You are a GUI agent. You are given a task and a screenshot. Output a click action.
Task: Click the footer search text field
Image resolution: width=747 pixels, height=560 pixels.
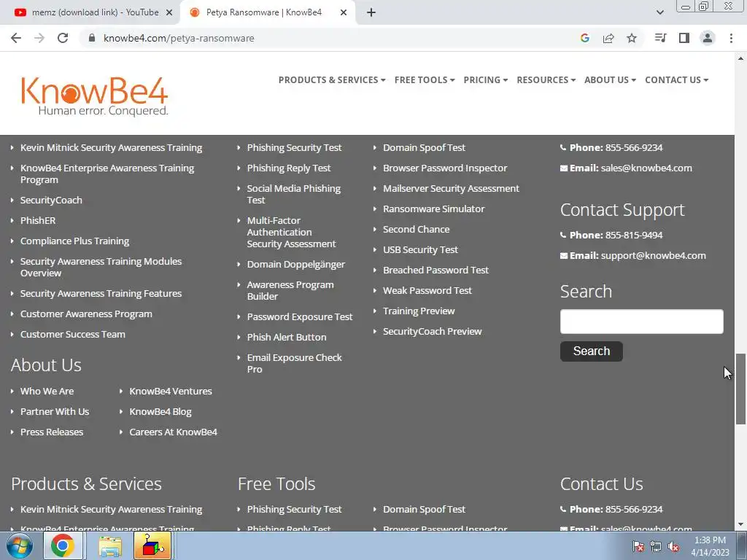(641, 322)
